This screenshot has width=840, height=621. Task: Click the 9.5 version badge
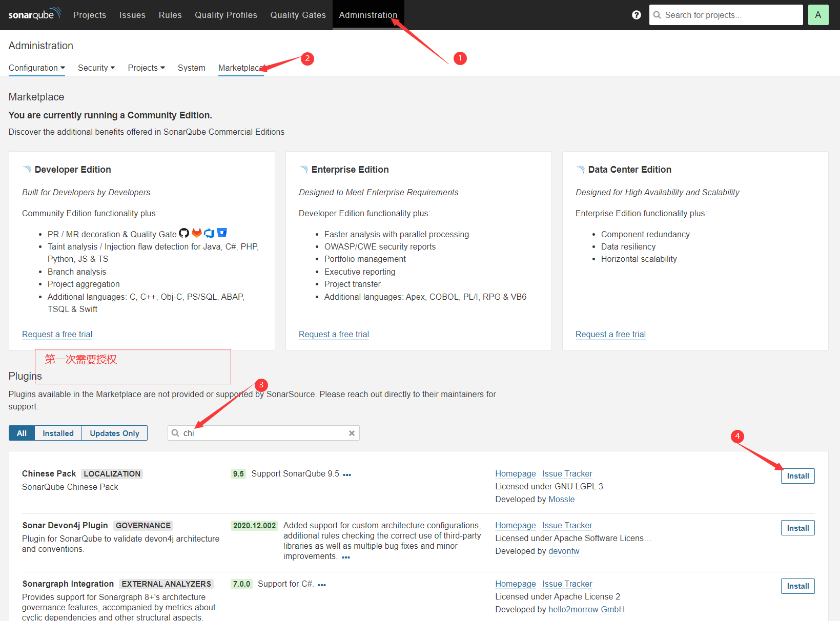point(238,474)
